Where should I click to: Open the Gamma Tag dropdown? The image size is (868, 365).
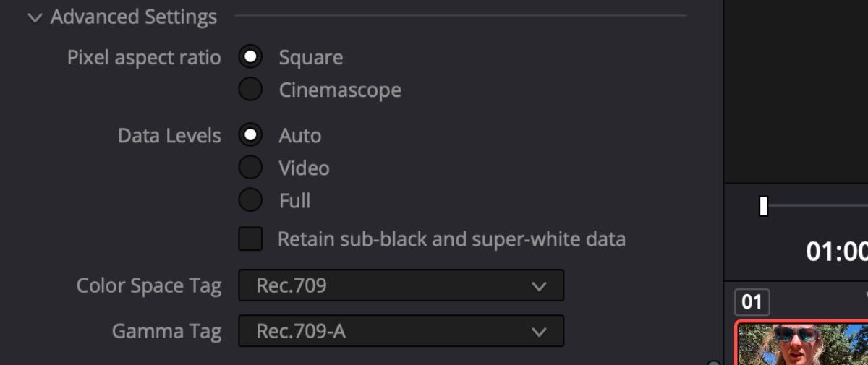coord(401,331)
